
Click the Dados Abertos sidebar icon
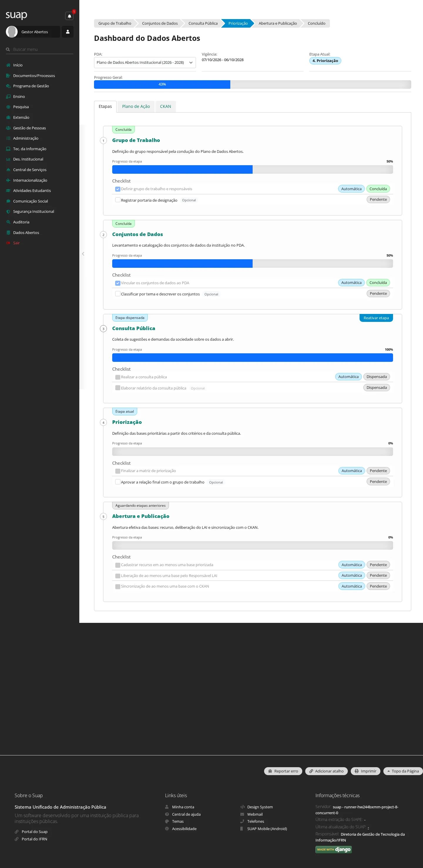[x=9, y=233]
